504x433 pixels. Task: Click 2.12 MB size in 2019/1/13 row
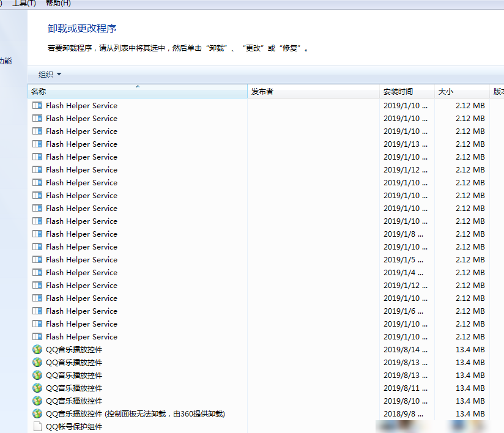tap(470, 144)
